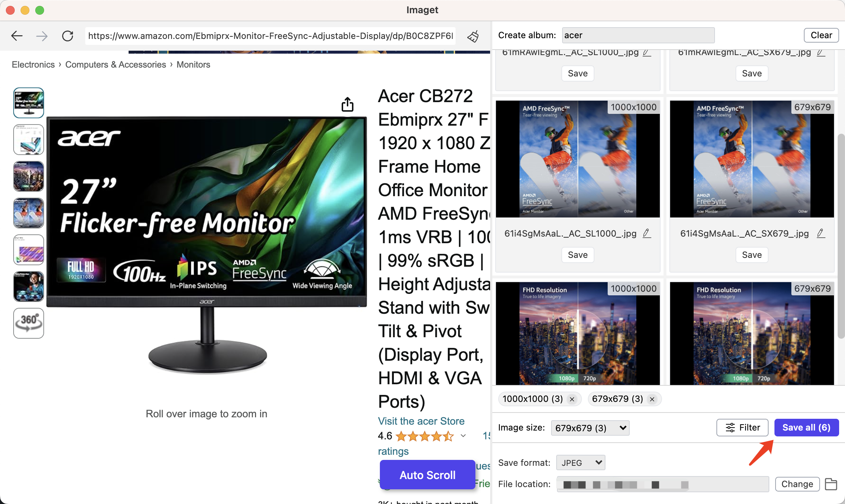
Task: Click the page refresh/reload icon
Action: [x=68, y=35]
